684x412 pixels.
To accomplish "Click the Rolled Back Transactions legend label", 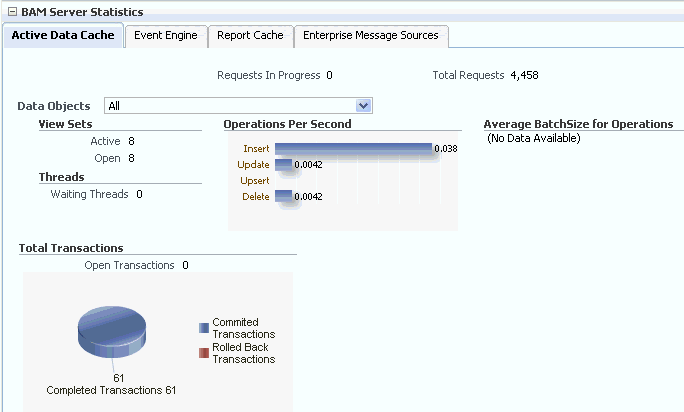I will point(243,353).
